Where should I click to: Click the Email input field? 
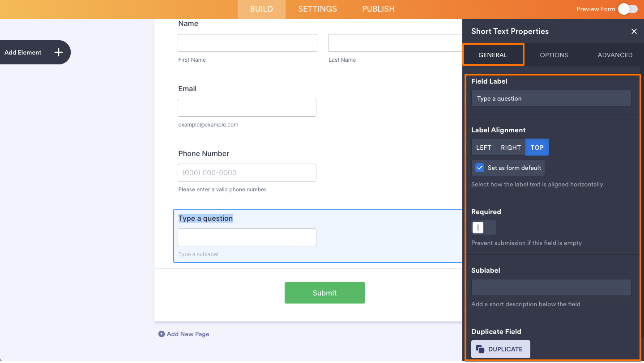point(247,108)
